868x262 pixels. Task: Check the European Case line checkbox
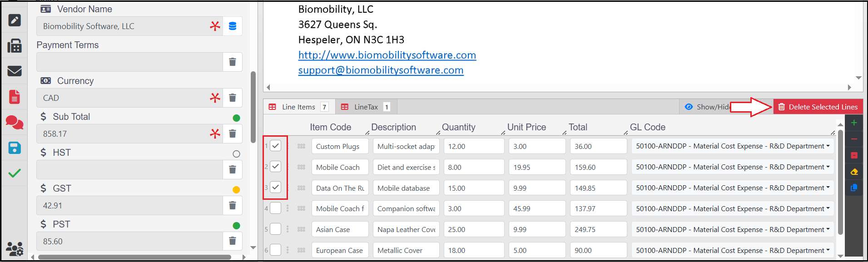276,250
